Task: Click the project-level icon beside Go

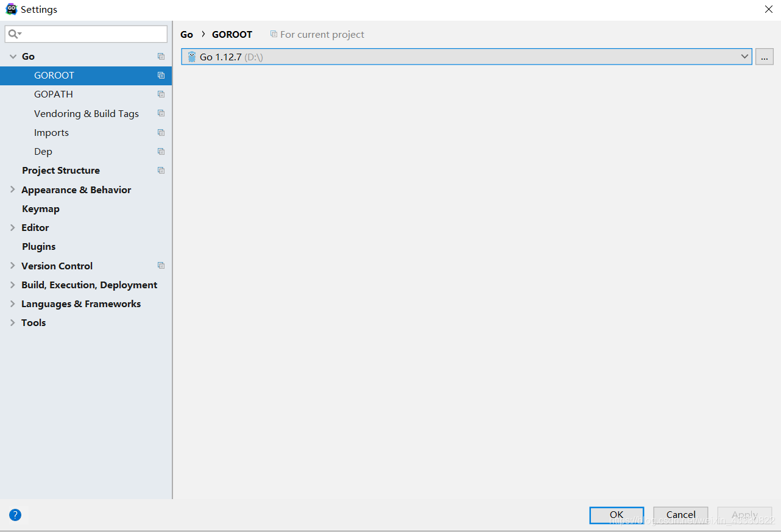Action: [x=161, y=56]
